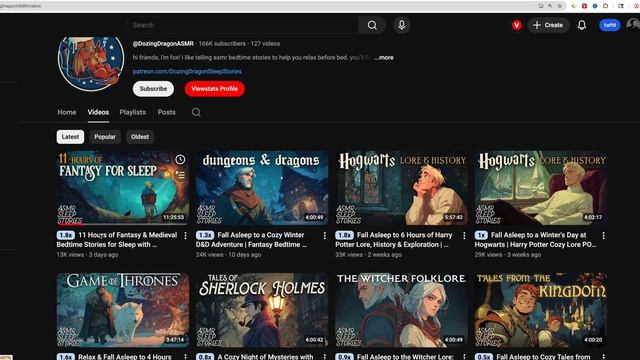Image resolution: width=640 pixels, height=360 pixels.
Task: Open the Game of Thrones thumbnail
Action: coord(122,310)
